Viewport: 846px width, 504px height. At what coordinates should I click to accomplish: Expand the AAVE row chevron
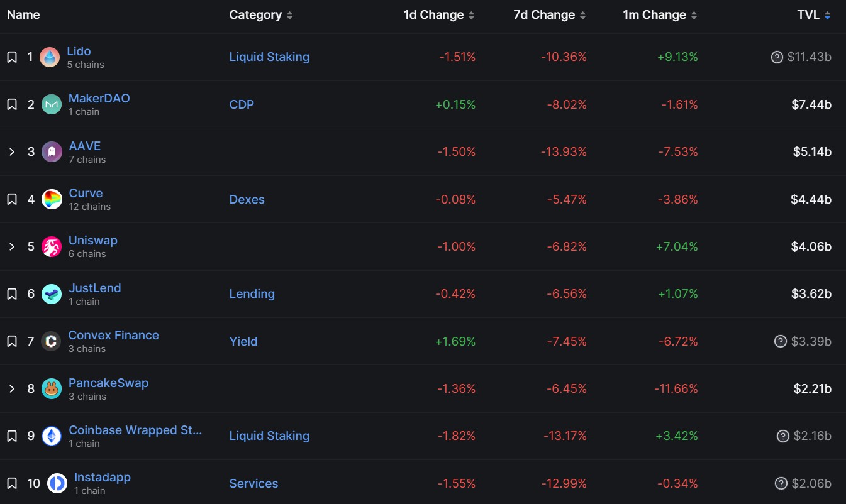(12, 151)
